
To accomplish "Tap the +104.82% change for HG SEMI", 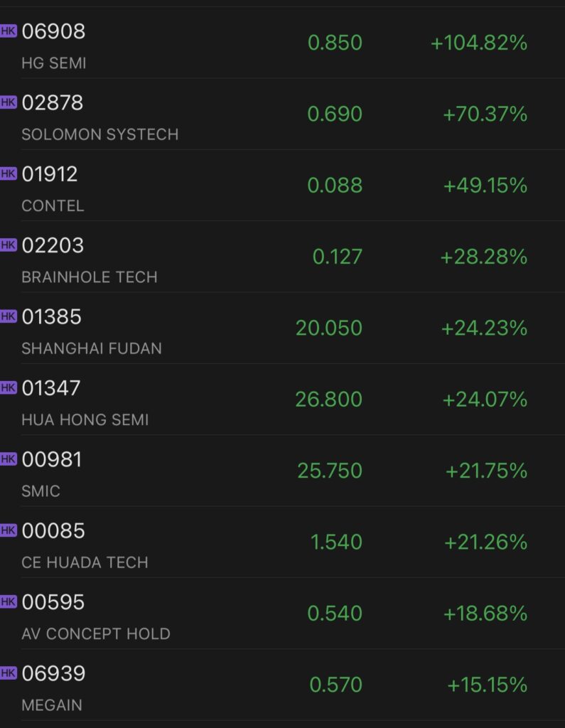I will pos(479,43).
